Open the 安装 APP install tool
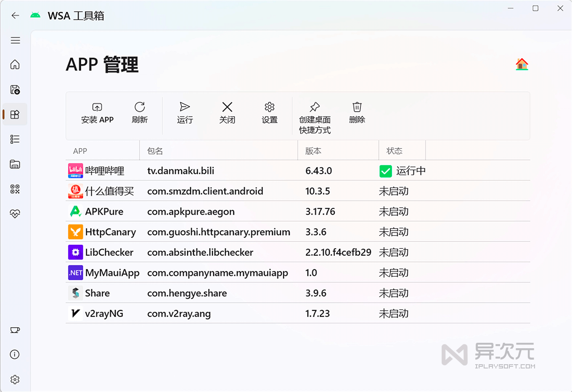This screenshot has width=572, height=392. click(97, 113)
